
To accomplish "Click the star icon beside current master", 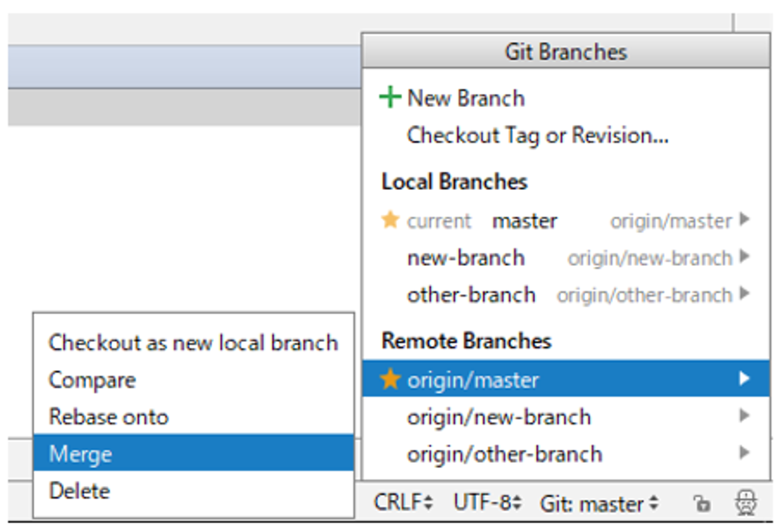I will point(390,221).
